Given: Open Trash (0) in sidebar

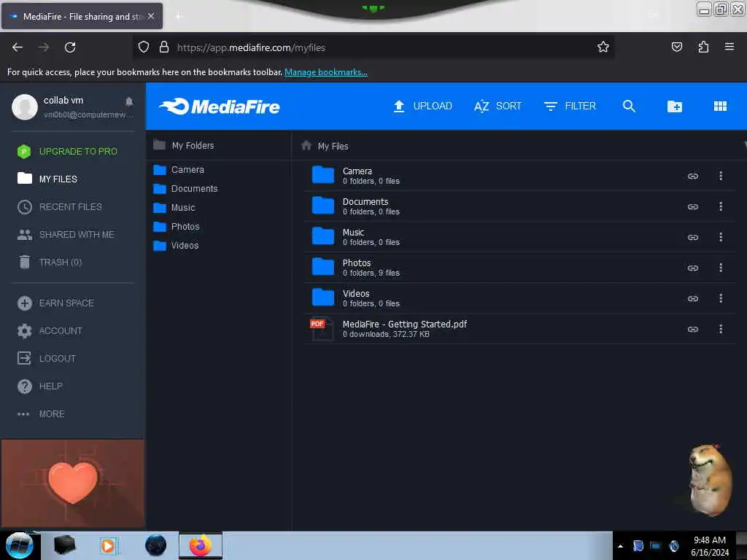Looking at the screenshot, I should tap(50, 262).
